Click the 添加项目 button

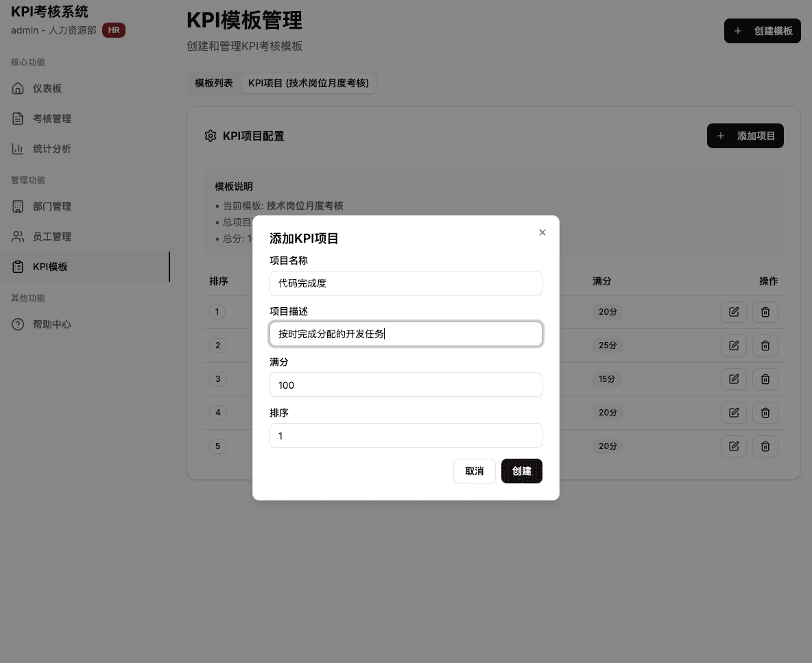tap(745, 136)
